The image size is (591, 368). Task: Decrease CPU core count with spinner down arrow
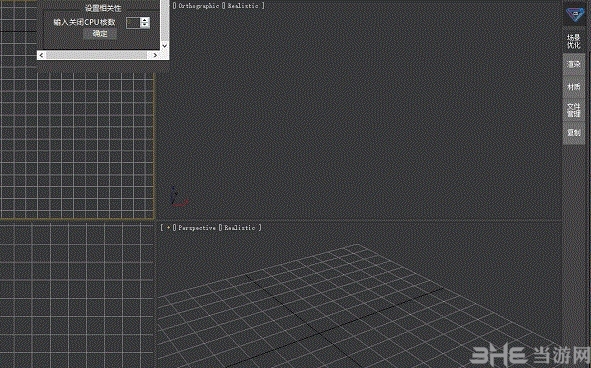(x=145, y=25)
